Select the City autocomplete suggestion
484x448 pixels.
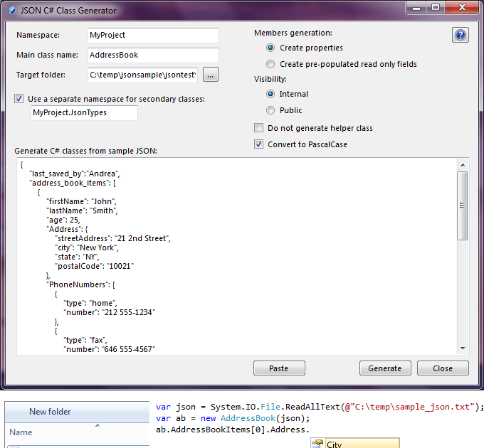pyautogui.click(x=355, y=444)
